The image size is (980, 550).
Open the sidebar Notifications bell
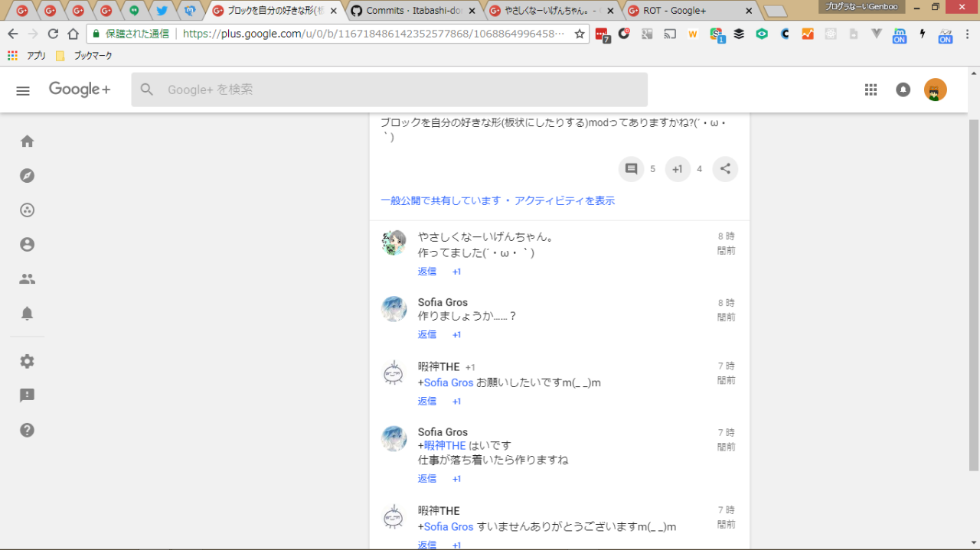[27, 314]
